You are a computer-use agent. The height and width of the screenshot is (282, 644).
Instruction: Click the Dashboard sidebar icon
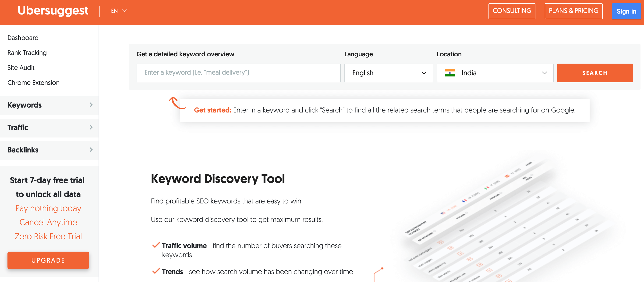[x=23, y=37]
